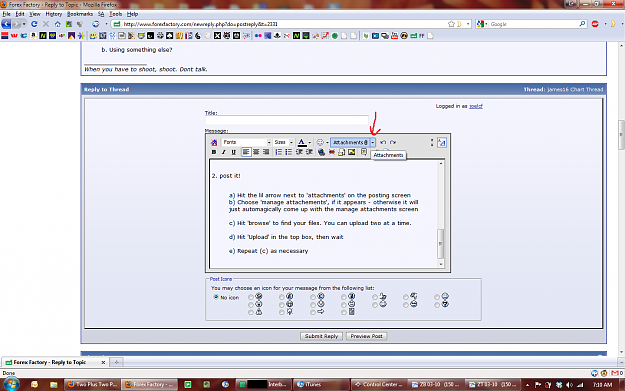Viewport: 625px width, 391px height.
Task: Select the lightbulb post icon radio
Action: pos(282,312)
